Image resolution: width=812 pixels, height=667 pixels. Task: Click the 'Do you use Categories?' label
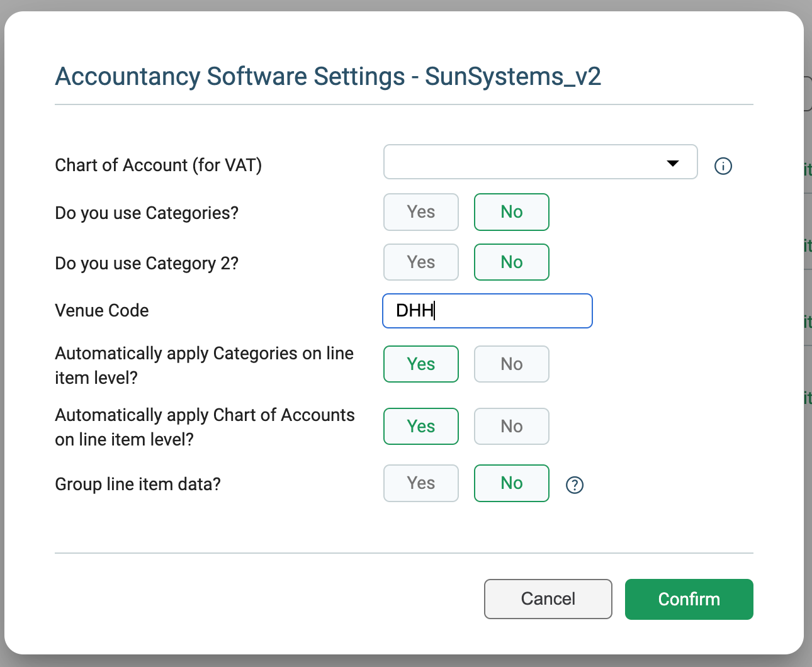tap(147, 213)
